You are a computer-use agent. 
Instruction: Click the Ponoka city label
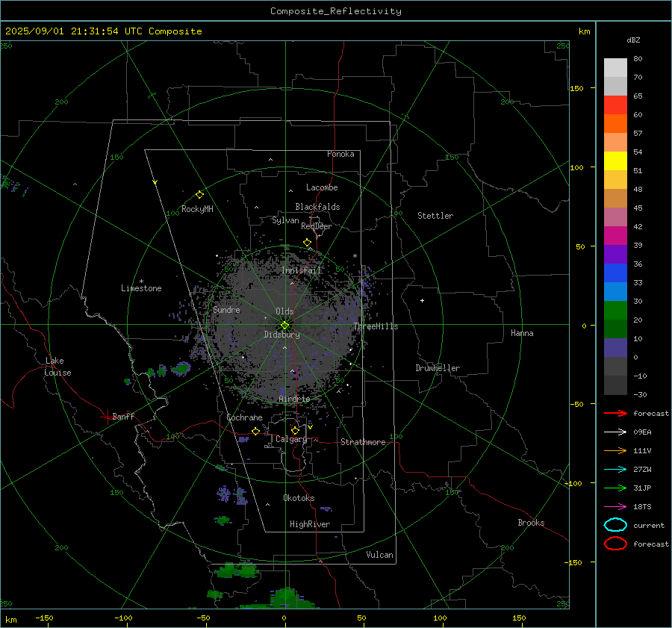coord(340,154)
